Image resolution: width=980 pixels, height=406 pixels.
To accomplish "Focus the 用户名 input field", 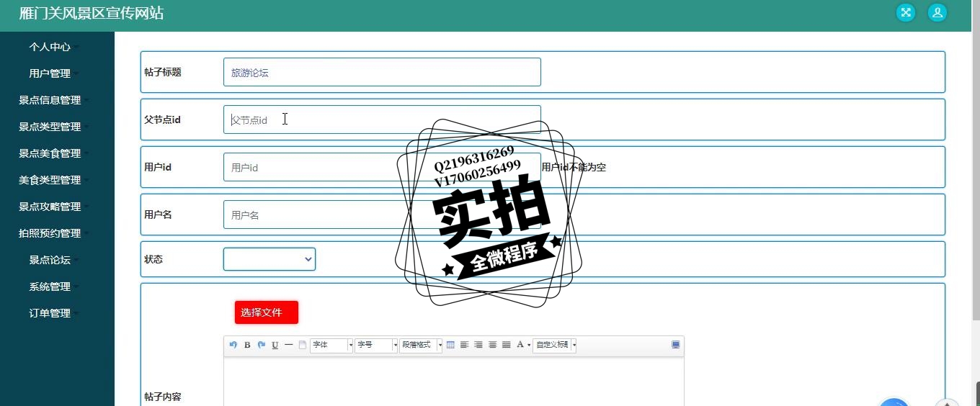I will [382, 215].
